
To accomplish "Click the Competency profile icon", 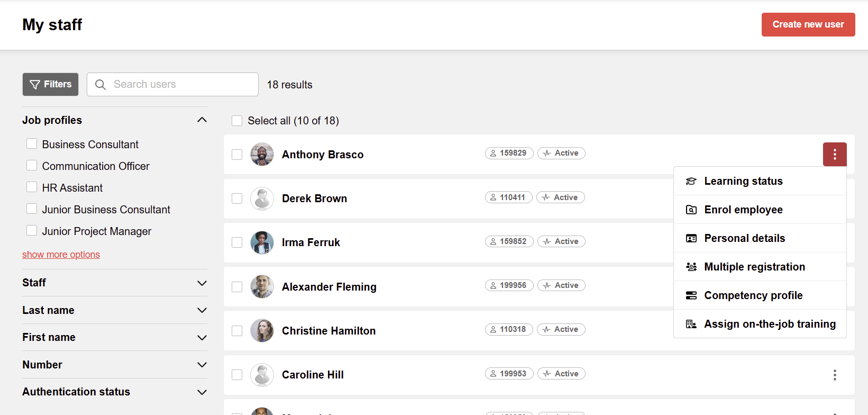I will [691, 295].
